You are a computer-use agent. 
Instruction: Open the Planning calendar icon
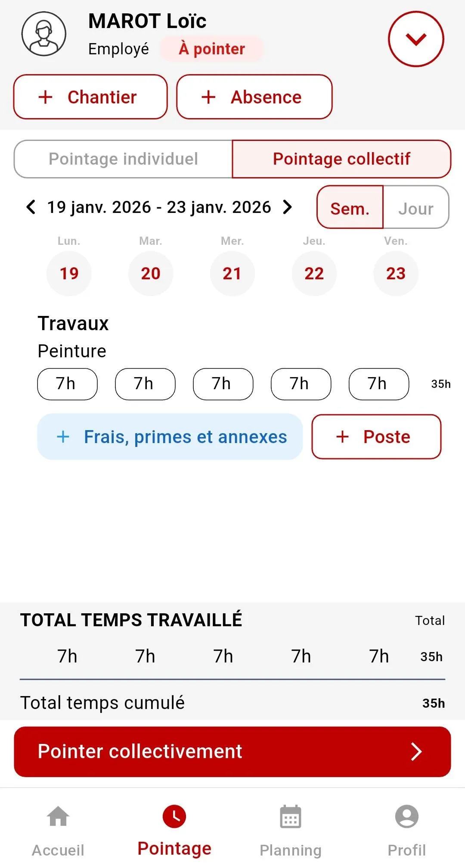(x=291, y=816)
